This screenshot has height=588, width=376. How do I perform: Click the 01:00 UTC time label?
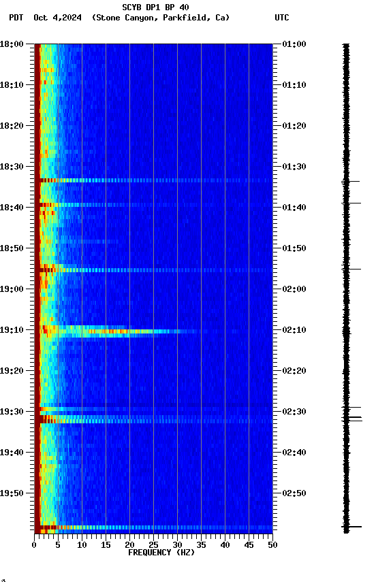[294, 44]
